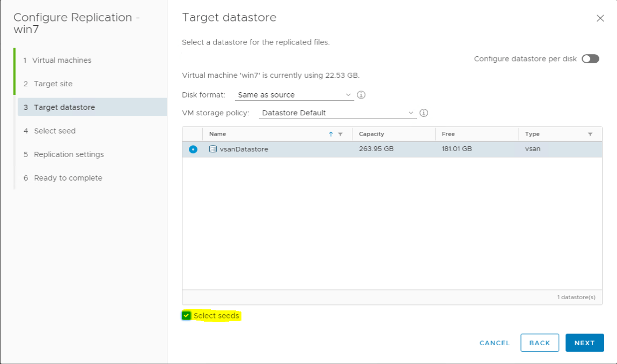Viewport: 617px width, 364px height.
Task: Click the Name column filter icon
Action: coord(340,135)
